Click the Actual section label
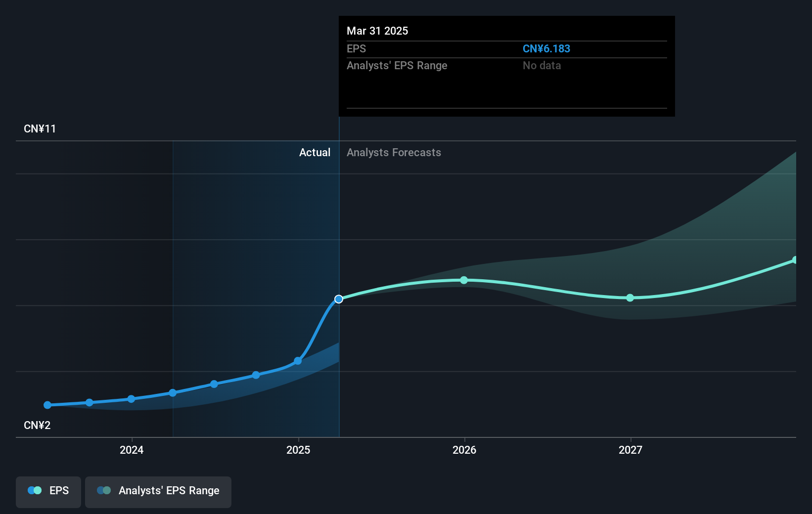 [x=315, y=152]
